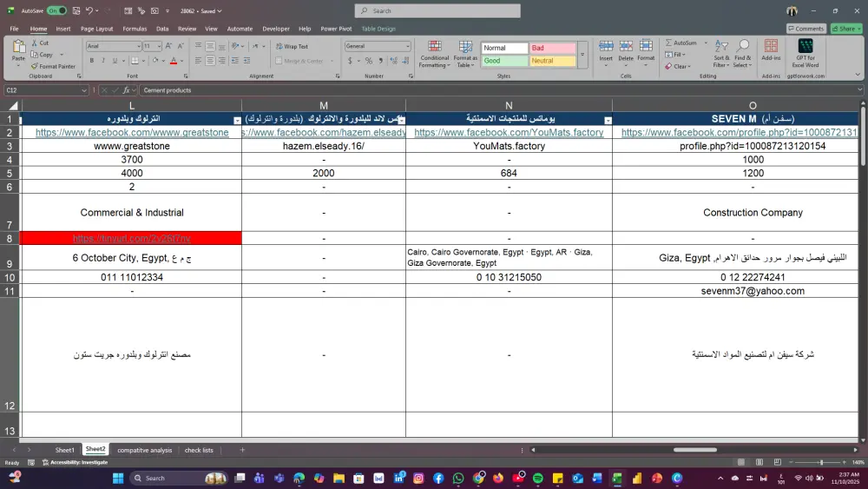This screenshot has height=489, width=868.
Task: Open Format as Table gallery
Action: [465, 54]
